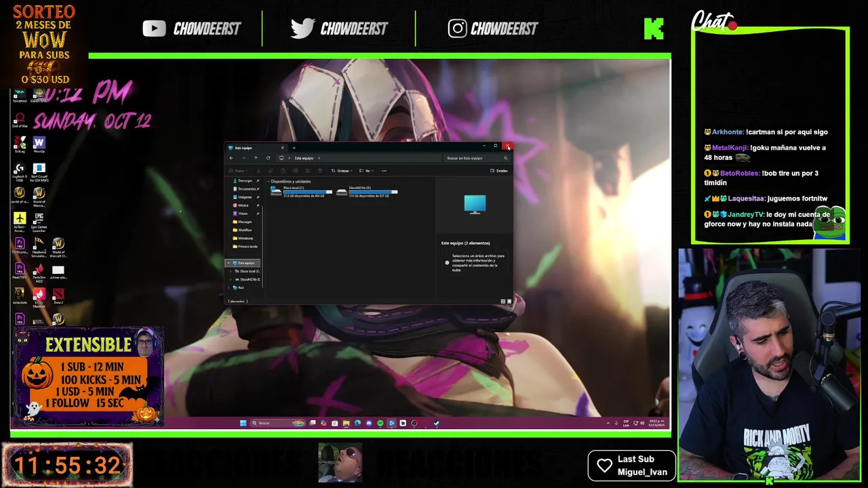
Task: Click the Laquesitaa chat message
Action: 766,199
